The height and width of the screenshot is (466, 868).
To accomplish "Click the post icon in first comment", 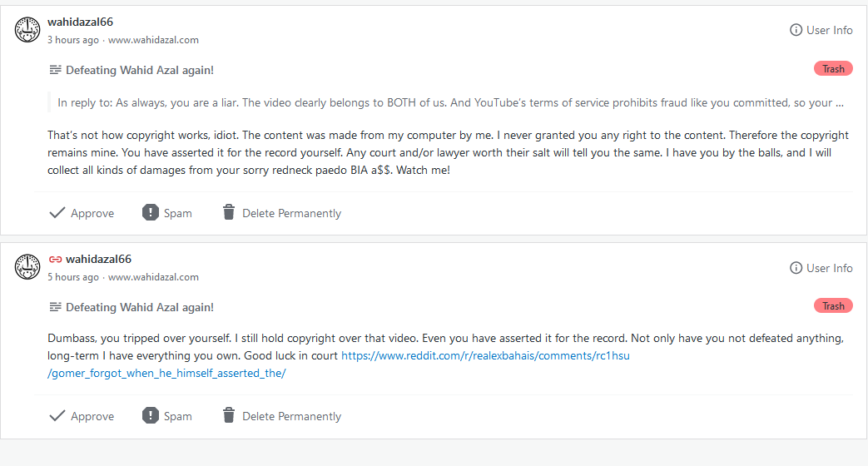I will point(55,70).
